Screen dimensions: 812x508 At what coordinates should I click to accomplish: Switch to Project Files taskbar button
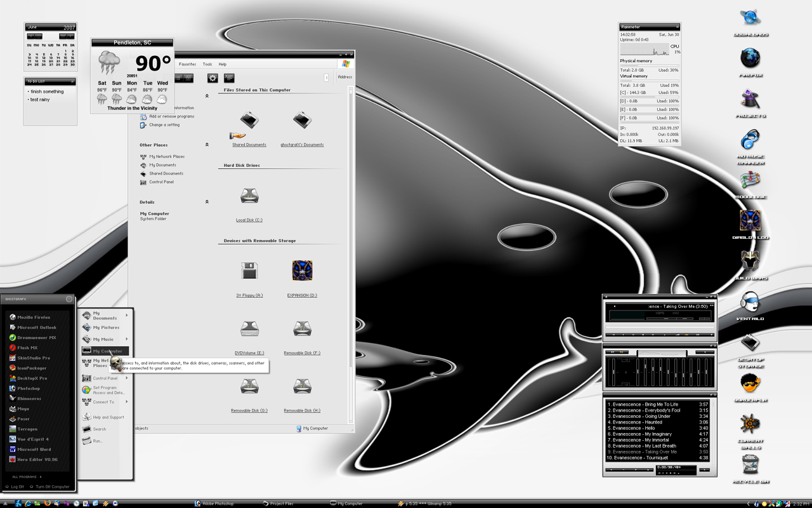click(x=278, y=504)
